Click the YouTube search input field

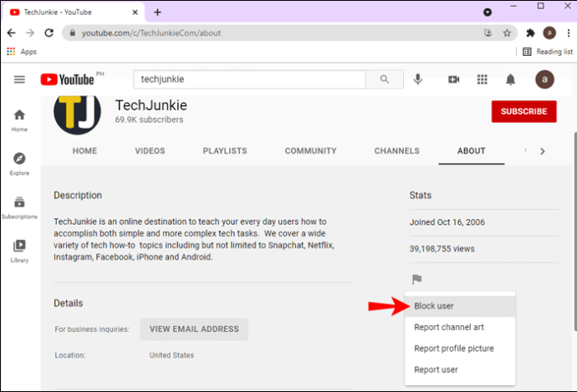point(249,79)
